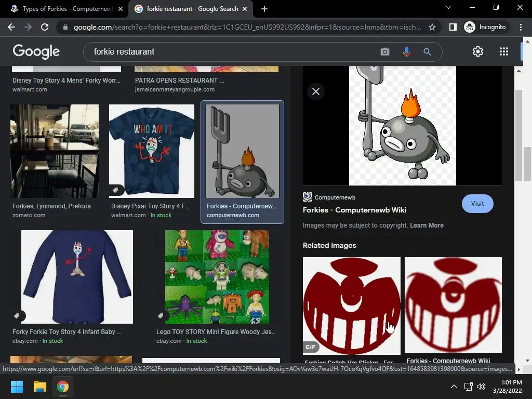This screenshot has height=399, width=532.
Task: Open the second related red grin image
Action: [x=453, y=305]
